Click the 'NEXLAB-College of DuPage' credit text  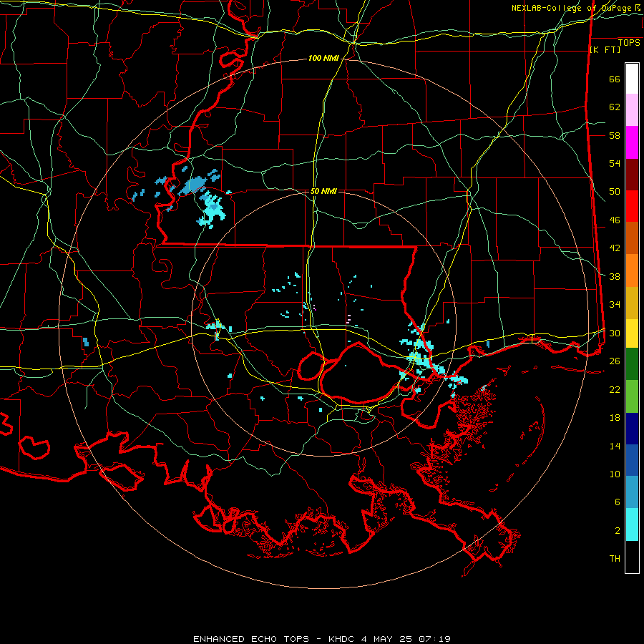(x=572, y=8)
